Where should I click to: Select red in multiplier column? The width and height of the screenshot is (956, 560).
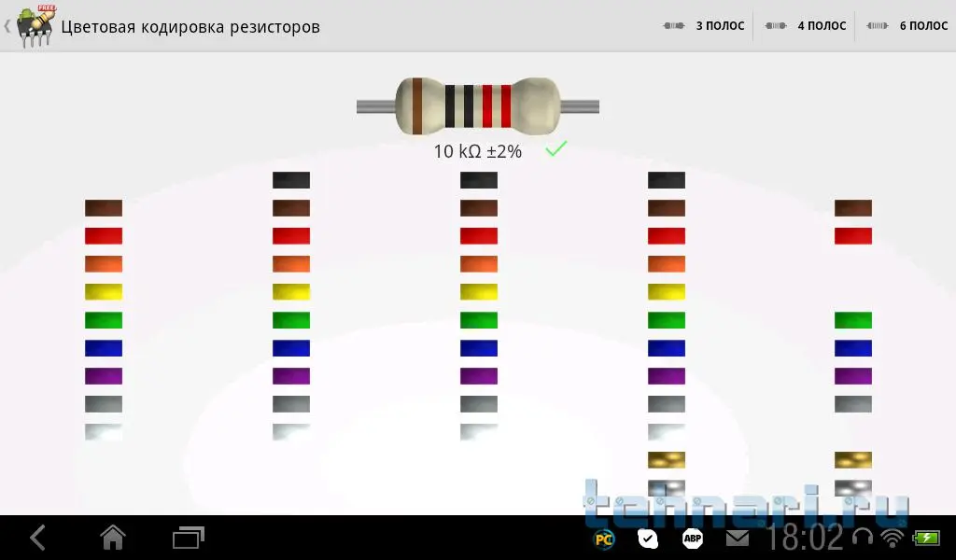(667, 236)
